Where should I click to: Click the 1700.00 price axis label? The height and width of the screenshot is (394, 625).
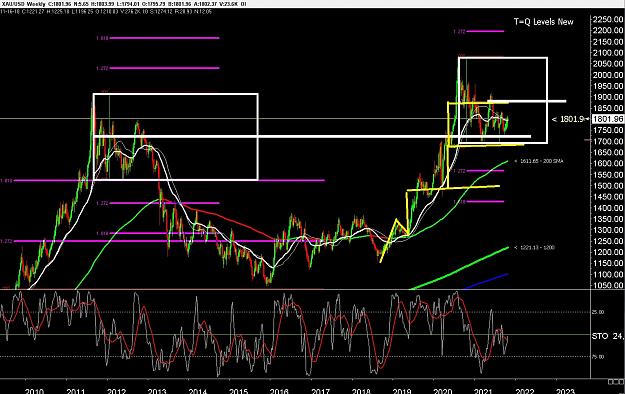click(x=608, y=141)
